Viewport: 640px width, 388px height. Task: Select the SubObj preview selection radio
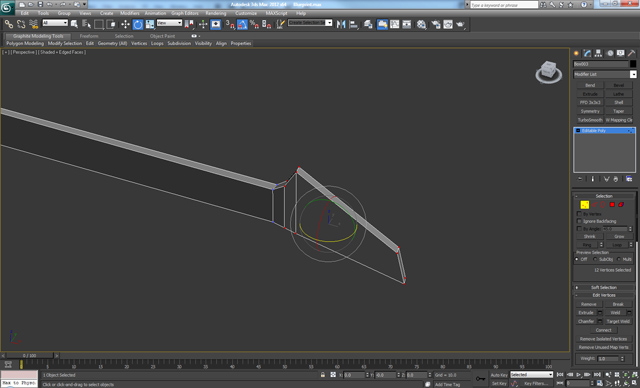595,259
